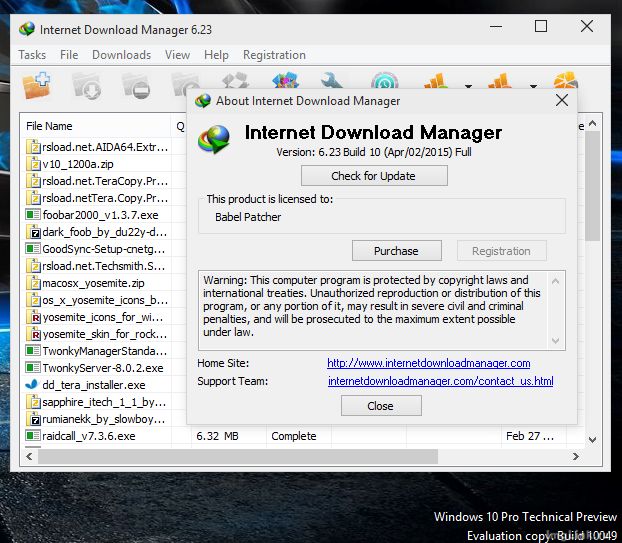Click archive icon of dark_foob_by_du22y file
This screenshot has height=543, width=622.
tap(33, 232)
